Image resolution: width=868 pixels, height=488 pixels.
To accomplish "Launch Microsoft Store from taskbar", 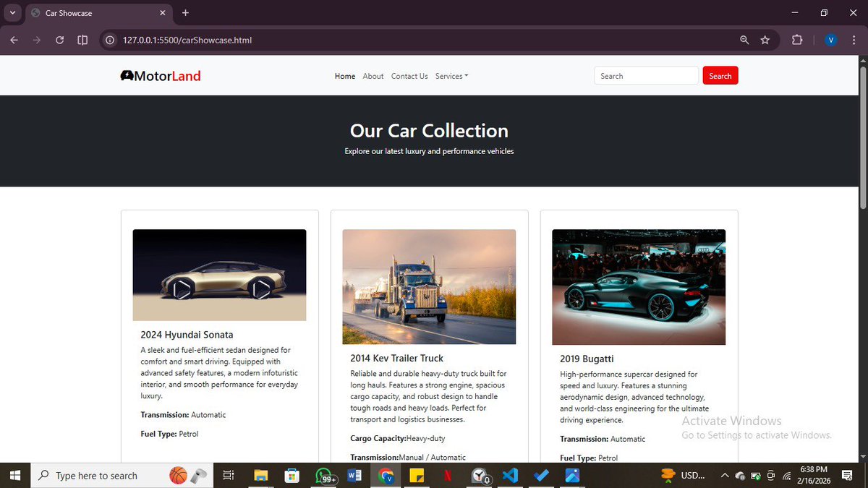I will click(x=292, y=476).
